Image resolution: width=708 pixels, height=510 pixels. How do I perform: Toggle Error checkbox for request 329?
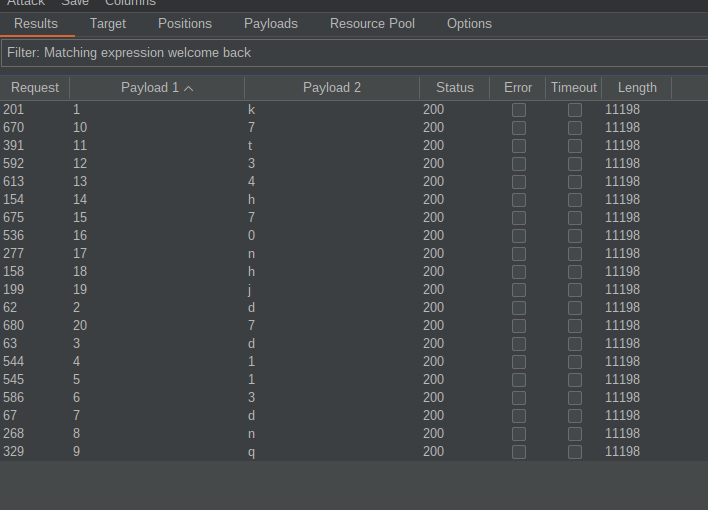tap(519, 452)
